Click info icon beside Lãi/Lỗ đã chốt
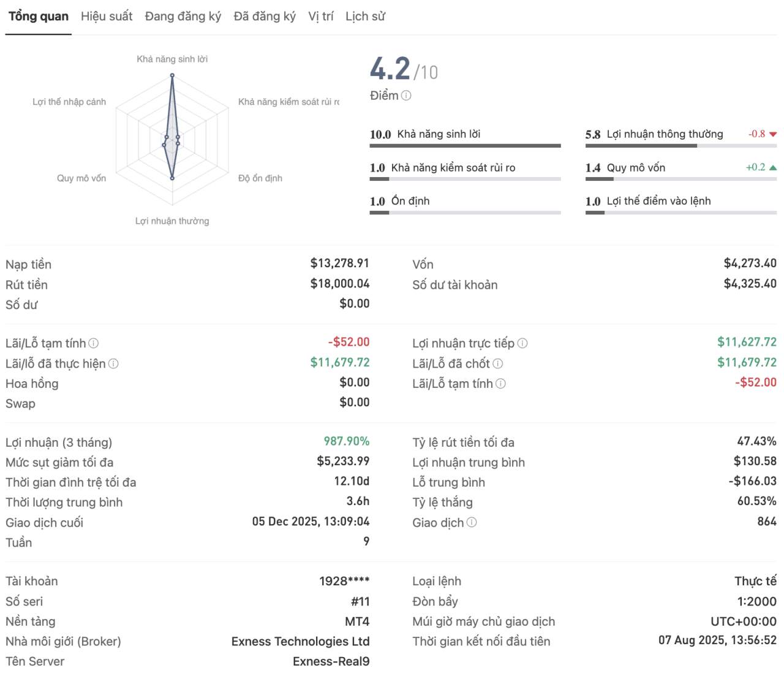This screenshot has height=676, width=784. pyautogui.click(x=498, y=364)
